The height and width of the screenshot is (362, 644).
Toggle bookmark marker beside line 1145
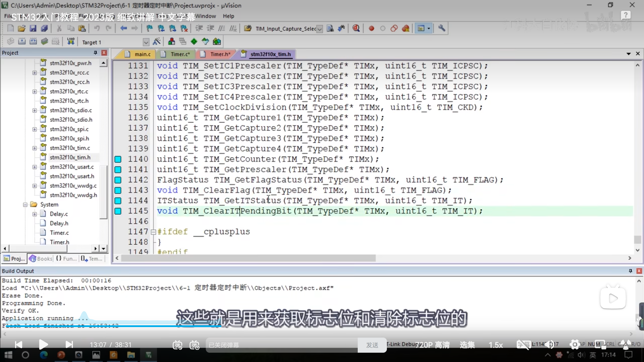[x=118, y=211]
